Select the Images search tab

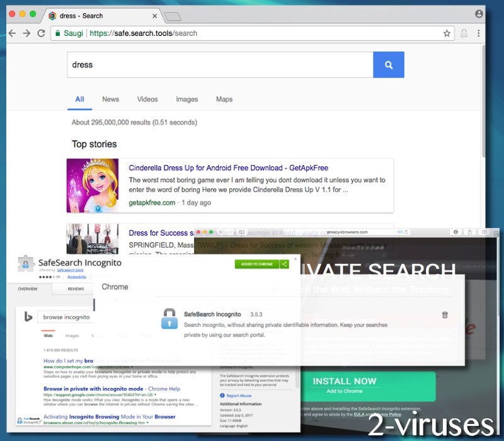(x=186, y=99)
